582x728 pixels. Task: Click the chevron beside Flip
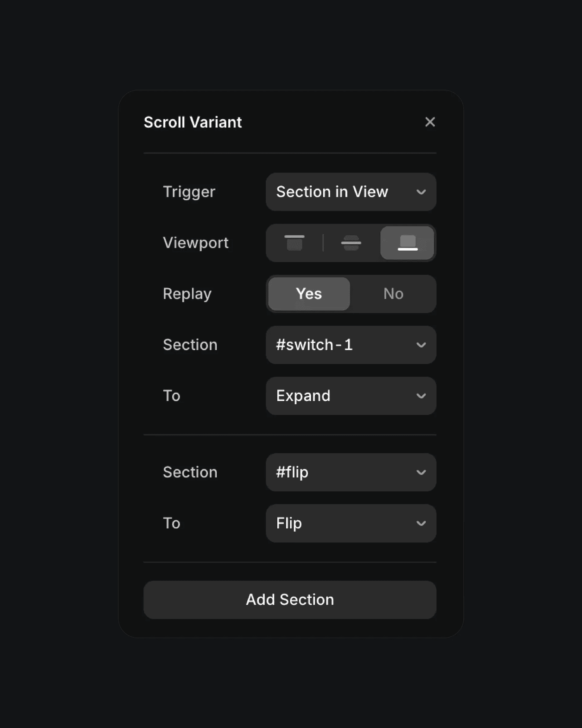(421, 523)
